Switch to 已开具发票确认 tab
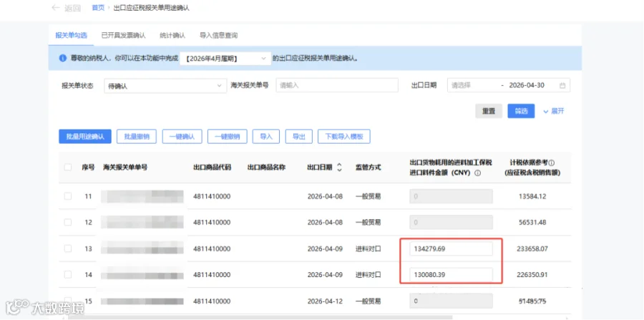The width and height of the screenshot is (644, 320). (x=123, y=35)
